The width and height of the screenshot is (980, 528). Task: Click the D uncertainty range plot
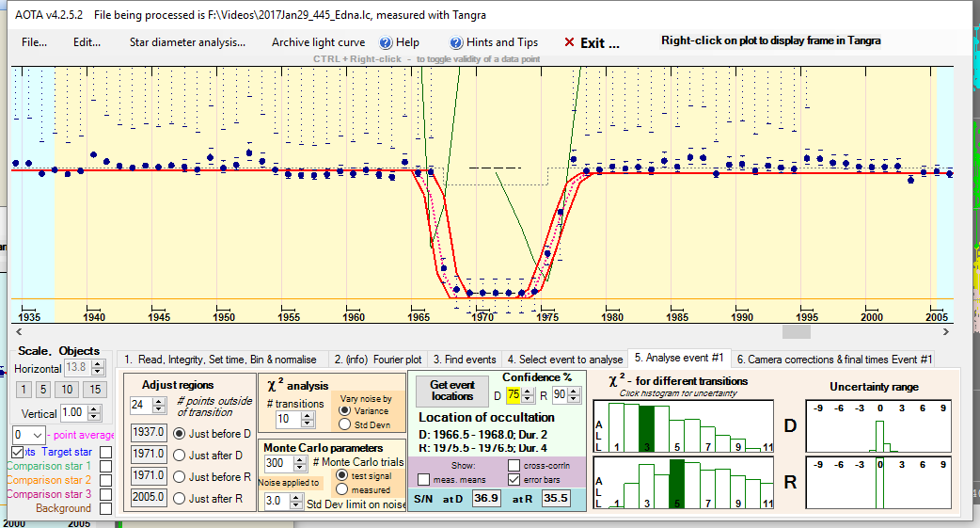point(878,426)
